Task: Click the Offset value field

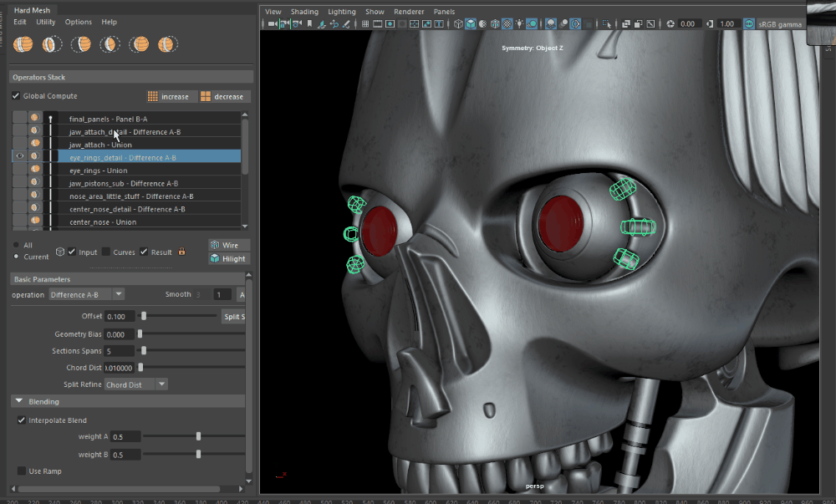Action: click(120, 317)
